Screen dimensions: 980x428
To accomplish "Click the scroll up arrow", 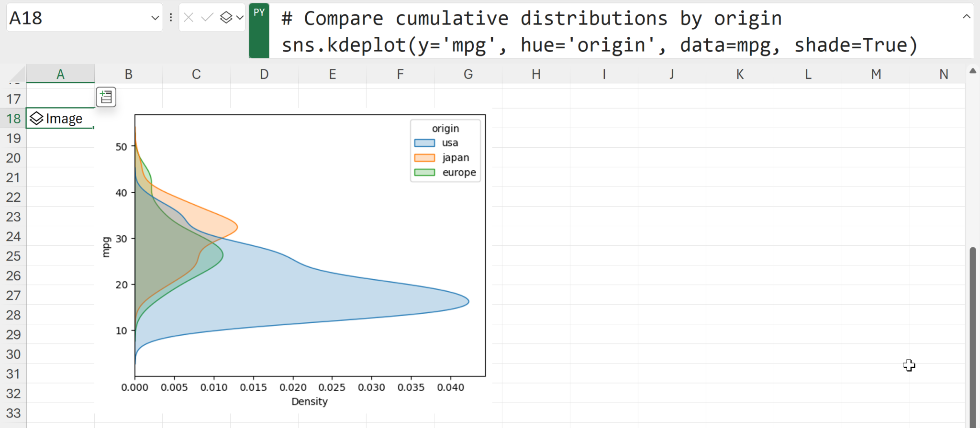I will (x=973, y=71).
